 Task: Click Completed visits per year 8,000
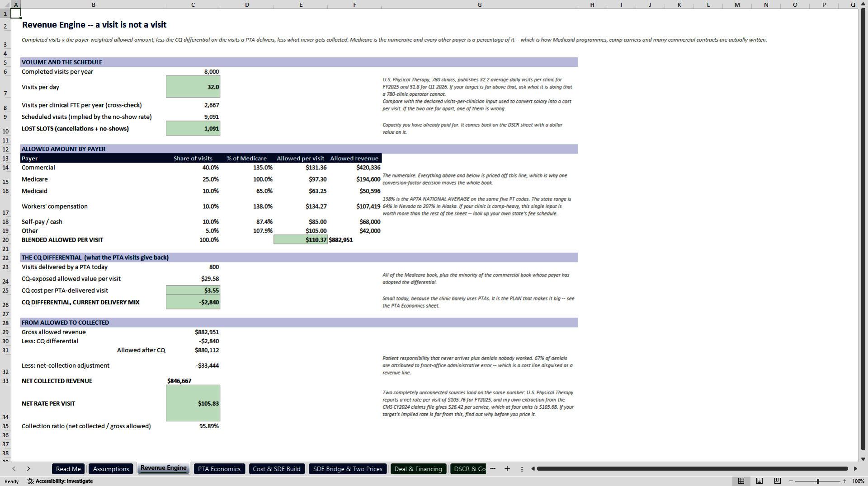pyautogui.click(x=193, y=72)
